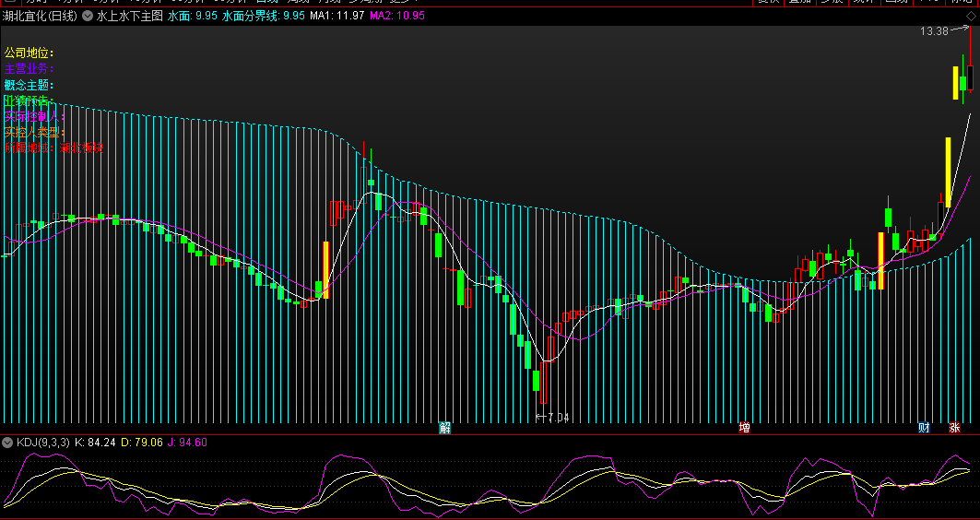The height and width of the screenshot is (520, 980).
Task: Click the 主营业务 info label
Action: (30, 69)
